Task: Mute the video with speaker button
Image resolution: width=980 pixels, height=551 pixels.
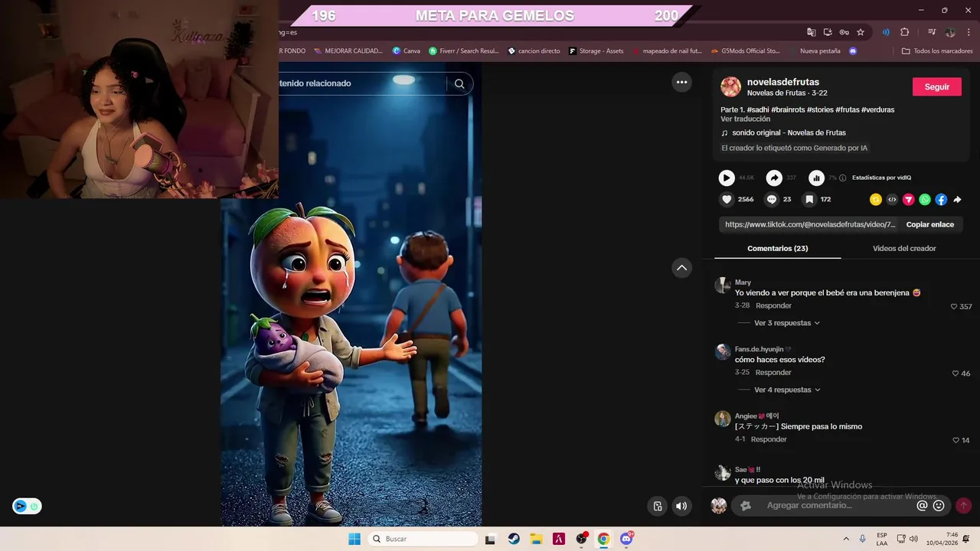Action: [681, 506]
